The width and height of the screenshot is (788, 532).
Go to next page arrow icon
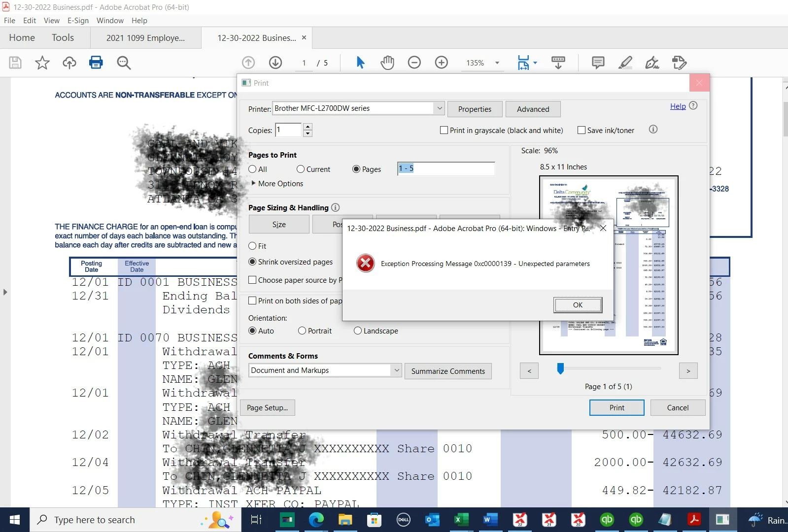(275, 63)
